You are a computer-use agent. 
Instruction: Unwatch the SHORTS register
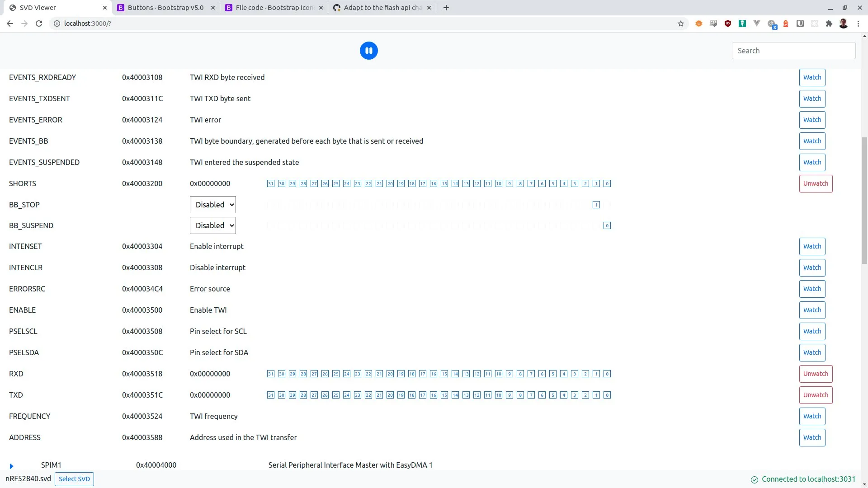pyautogui.click(x=816, y=183)
